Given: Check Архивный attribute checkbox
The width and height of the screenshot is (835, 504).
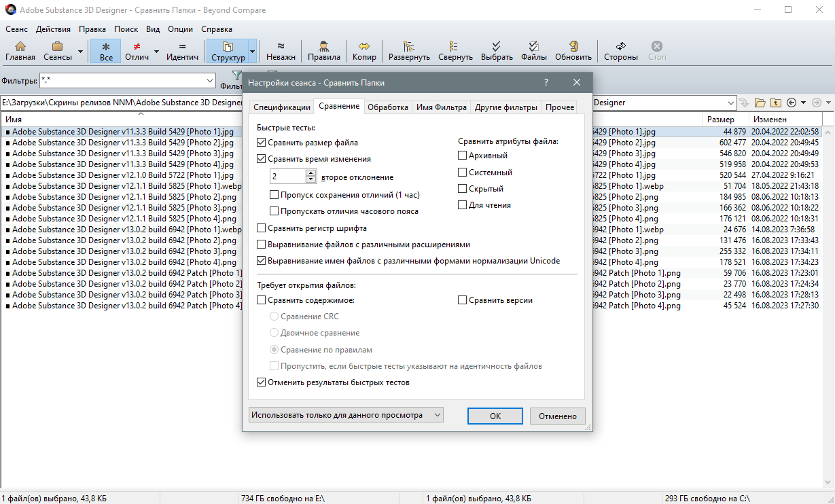Looking at the screenshot, I should click(x=463, y=156).
